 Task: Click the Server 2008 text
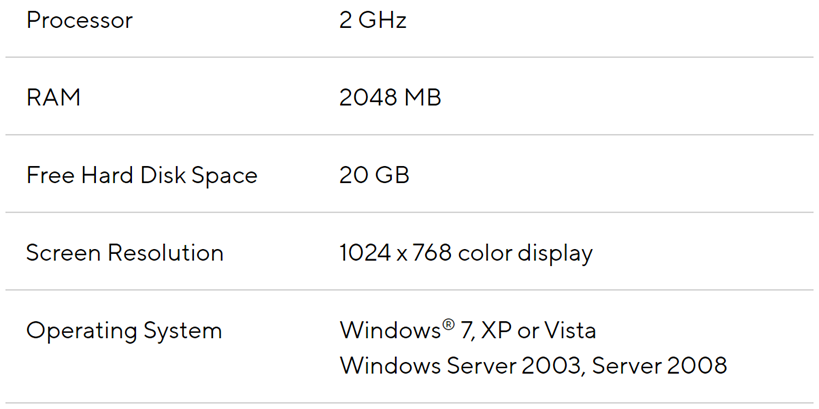click(659, 366)
